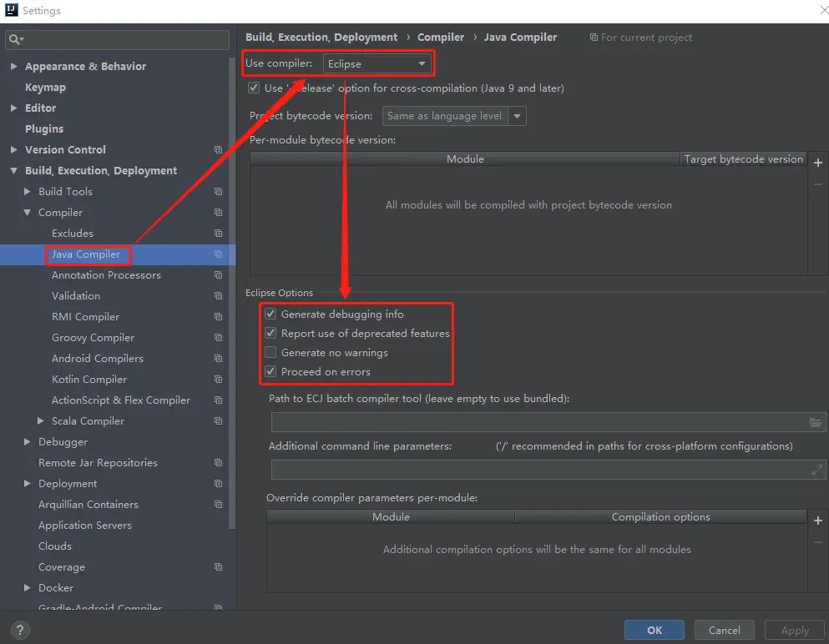Expand the Debugger node arrow
This screenshot has height=644, width=829.
point(27,441)
